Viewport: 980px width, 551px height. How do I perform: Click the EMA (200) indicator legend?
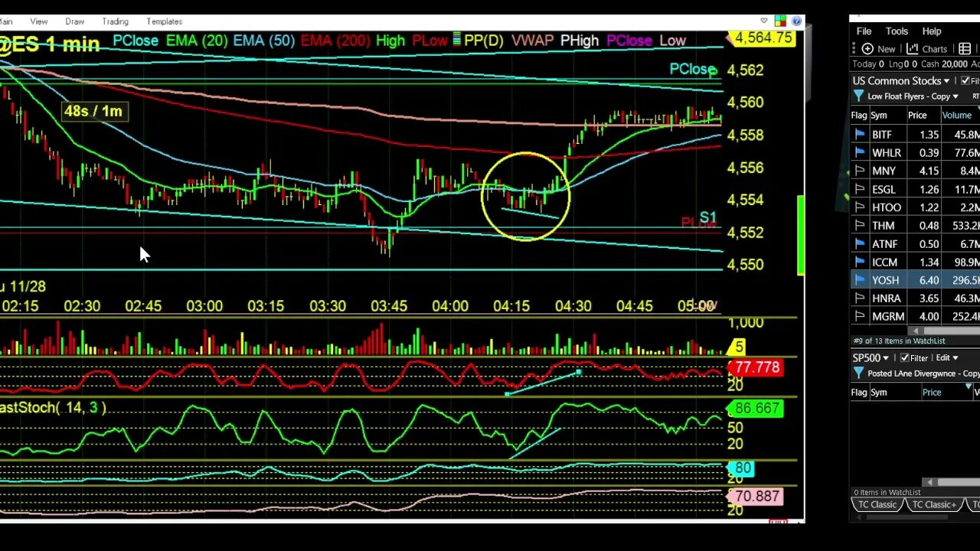(x=335, y=40)
